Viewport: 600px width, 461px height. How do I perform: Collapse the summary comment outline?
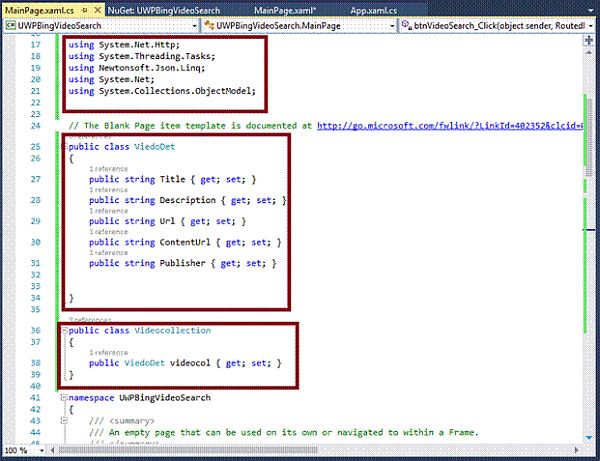(64, 420)
